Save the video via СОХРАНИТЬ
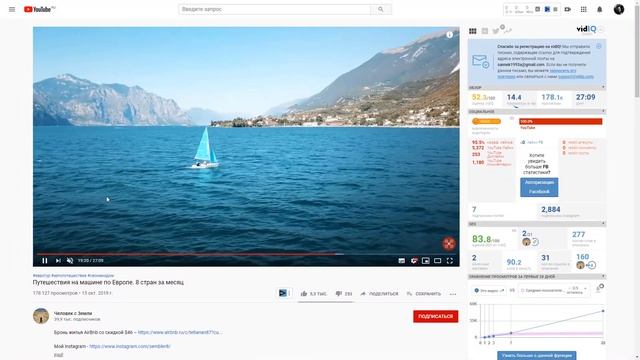This screenshot has width=640, height=360. [424, 293]
